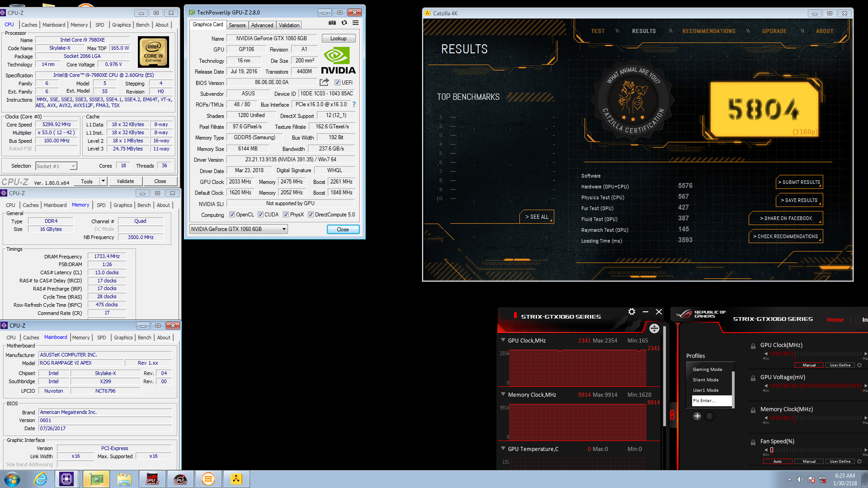The image size is (868, 488).
Task: Open GPU Clock user define gear settings
Action: point(859,365)
